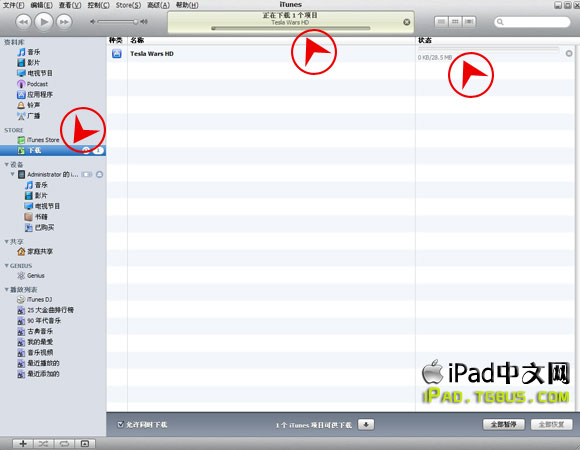Focus the search field
The image size is (580, 450).
532,22
